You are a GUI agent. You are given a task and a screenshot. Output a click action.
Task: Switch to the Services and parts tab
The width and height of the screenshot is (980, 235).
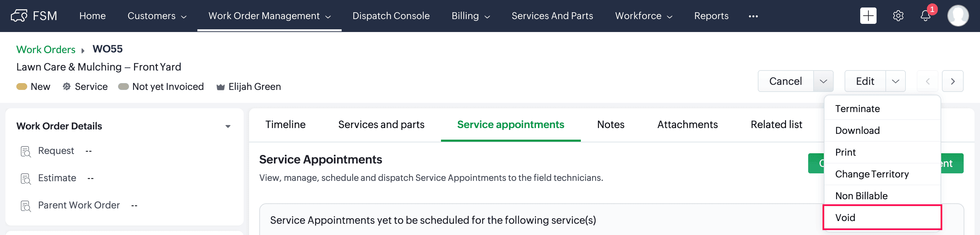click(x=381, y=125)
